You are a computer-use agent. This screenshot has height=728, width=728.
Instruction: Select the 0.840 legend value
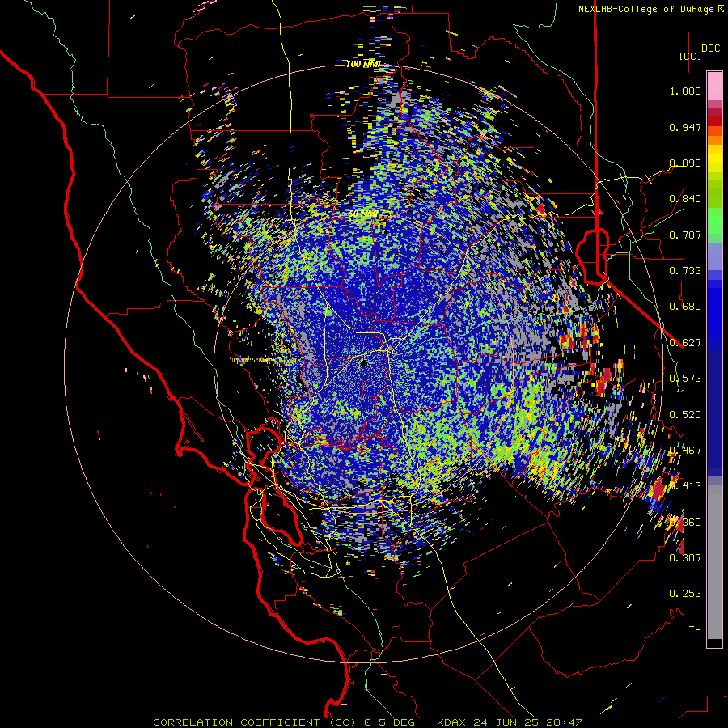coord(685,199)
